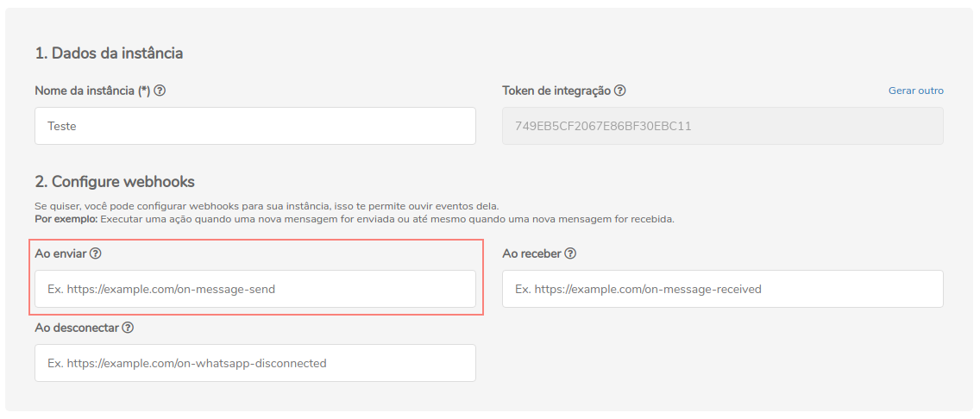
Task: Click the disabled integration token field
Action: click(x=722, y=126)
